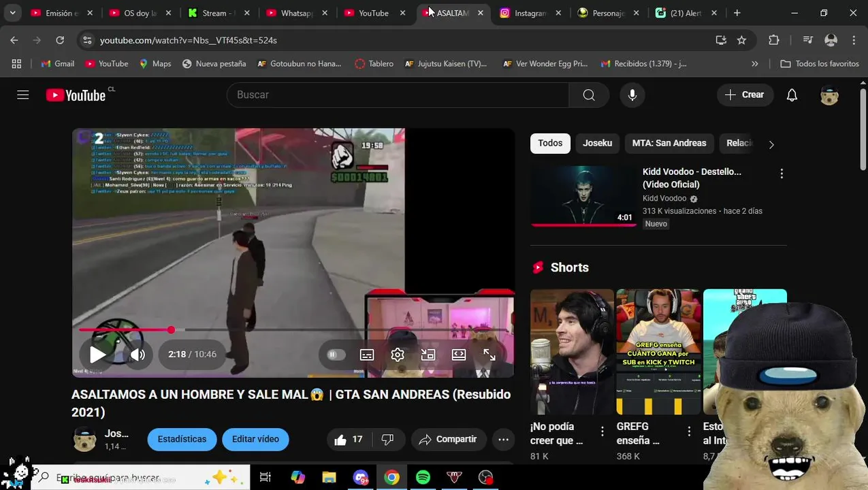Click the address bar URL
This screenshot has width=868, height=490.
pos(189,40)
